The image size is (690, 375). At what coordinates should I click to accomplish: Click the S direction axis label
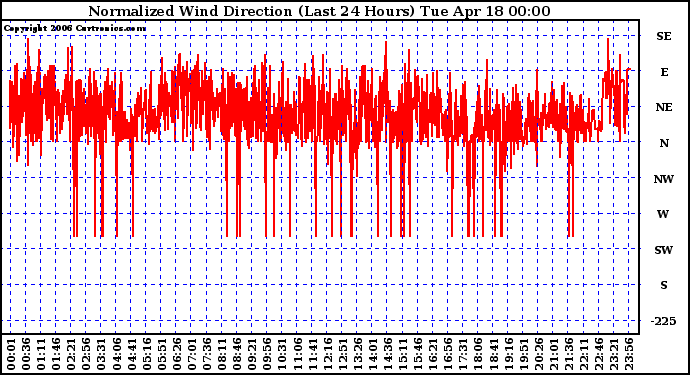(x=664, y=285)
